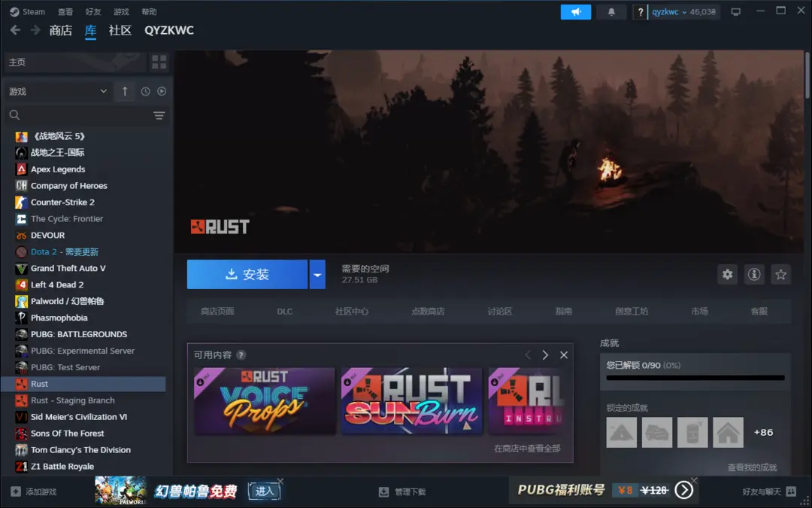Screen dimensions: 812x508
Task: Add Rust to favorites star
Action: pos(781,274)
